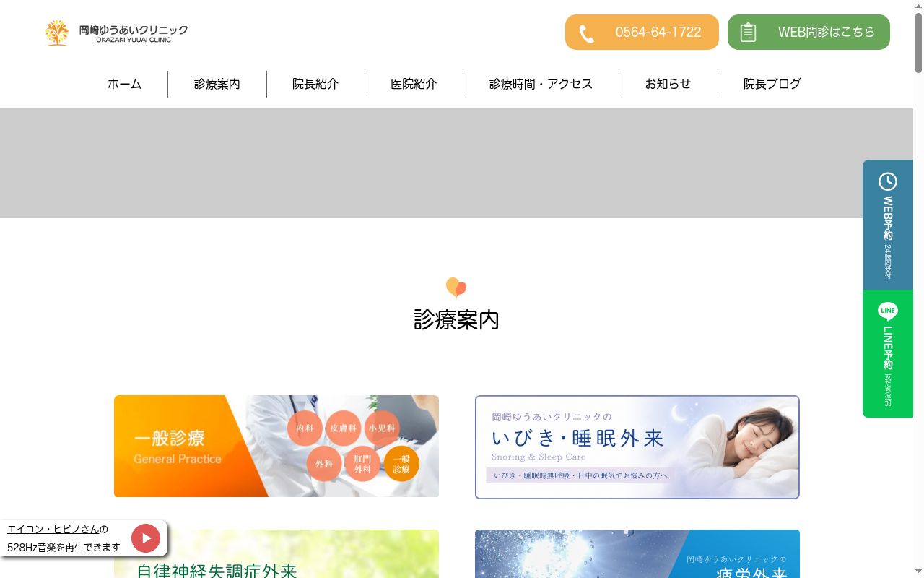This screenshot has height=578, width=924.
Task: Play the 528Hz music
Action: click(146, 538)
